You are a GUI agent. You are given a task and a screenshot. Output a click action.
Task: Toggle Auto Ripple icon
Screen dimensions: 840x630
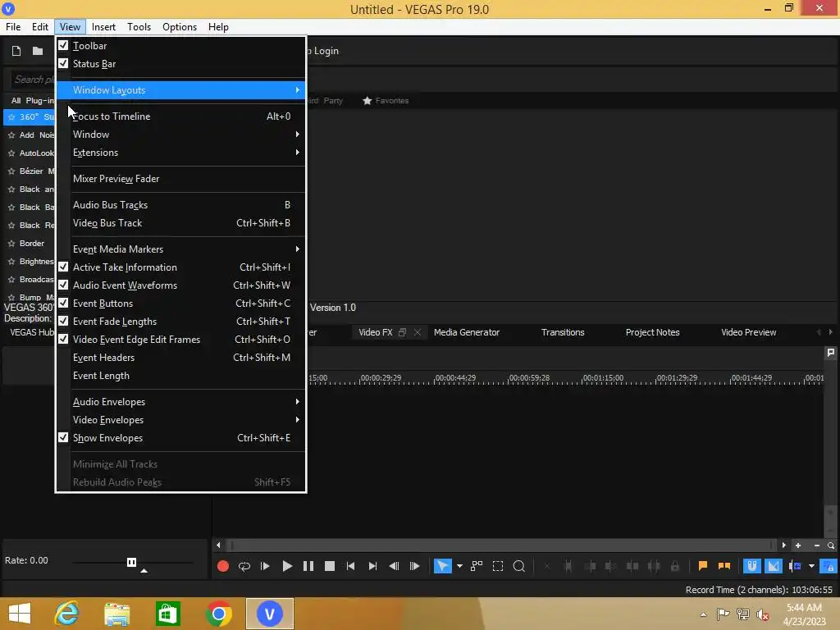click(x=795, y=566)
